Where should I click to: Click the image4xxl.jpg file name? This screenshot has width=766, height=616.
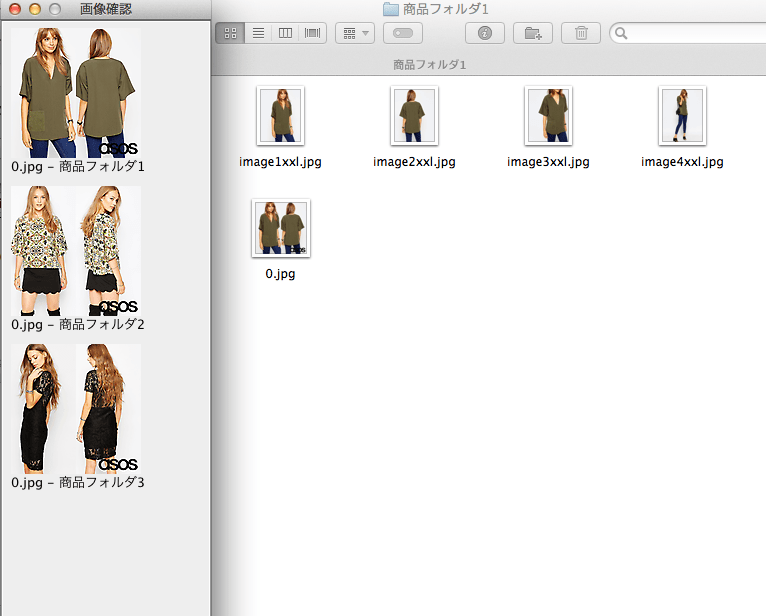click(682, 162)
